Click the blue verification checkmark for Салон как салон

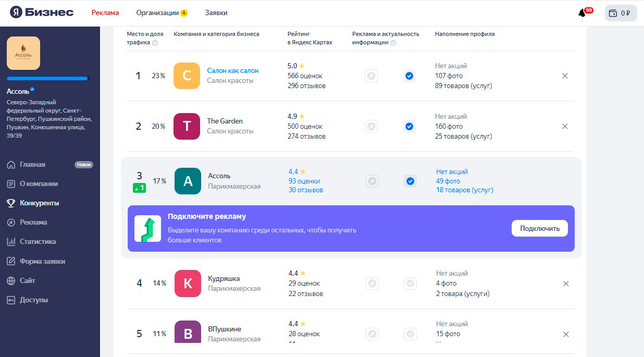click(x=409, y=76)
